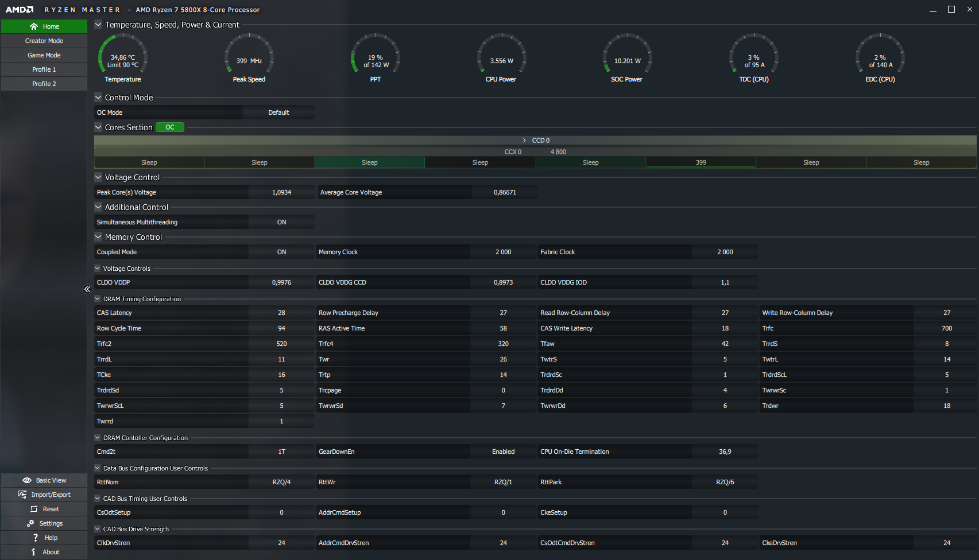This screenshot has height=560, width=979.
Task: Collapse DRAM Timing Configuration subsection
Action: click(x=98, y=299)
